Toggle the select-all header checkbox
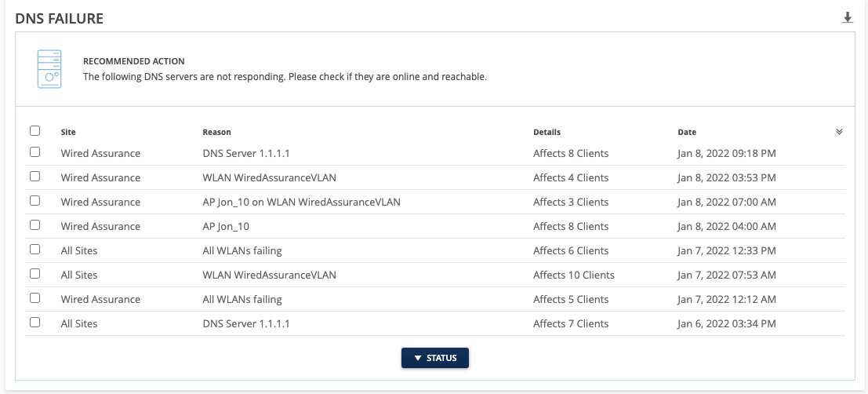 tap(35, 131)
